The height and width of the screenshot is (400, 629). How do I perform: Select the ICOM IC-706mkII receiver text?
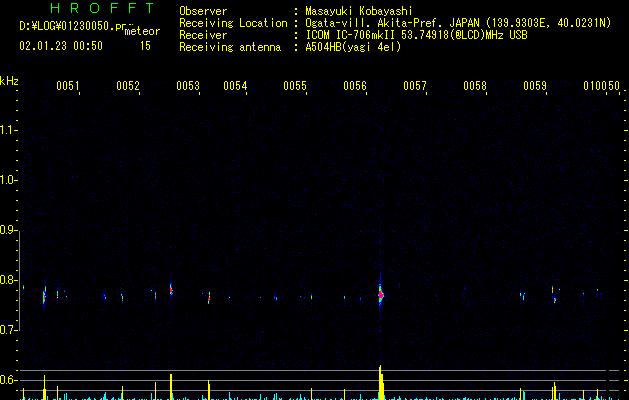click(x=416, y=35)
